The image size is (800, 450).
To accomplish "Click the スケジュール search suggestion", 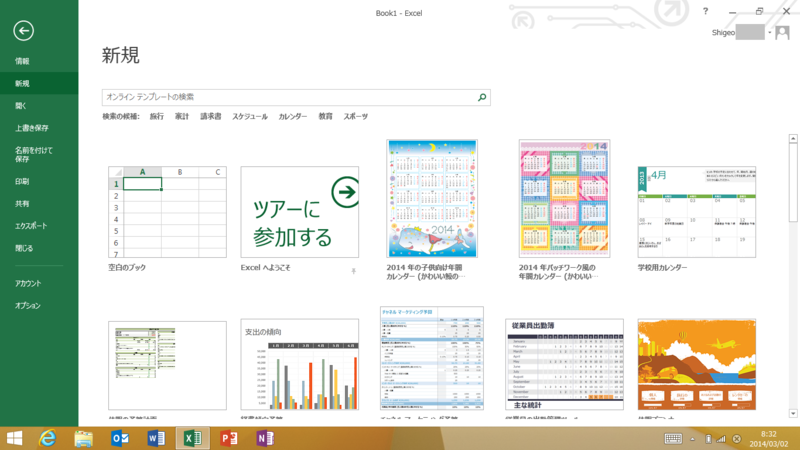I will (x=250, y=116).
